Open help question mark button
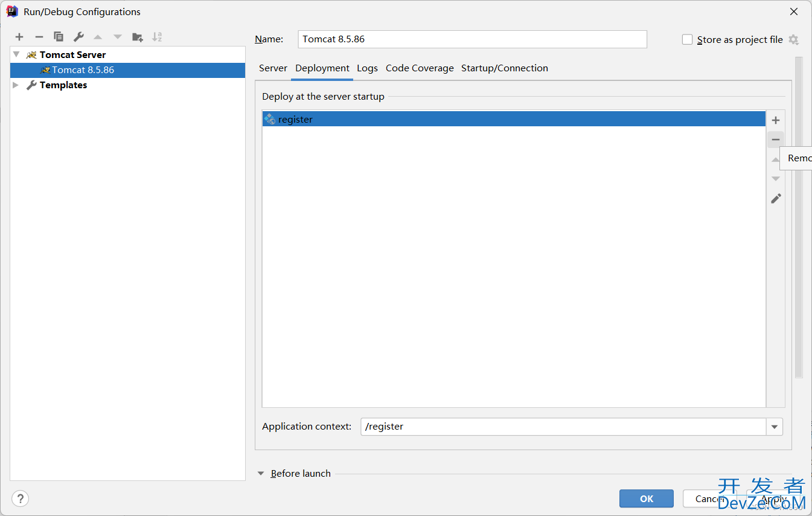This screenshot has width=812, height=516. (x=21, y=498)
